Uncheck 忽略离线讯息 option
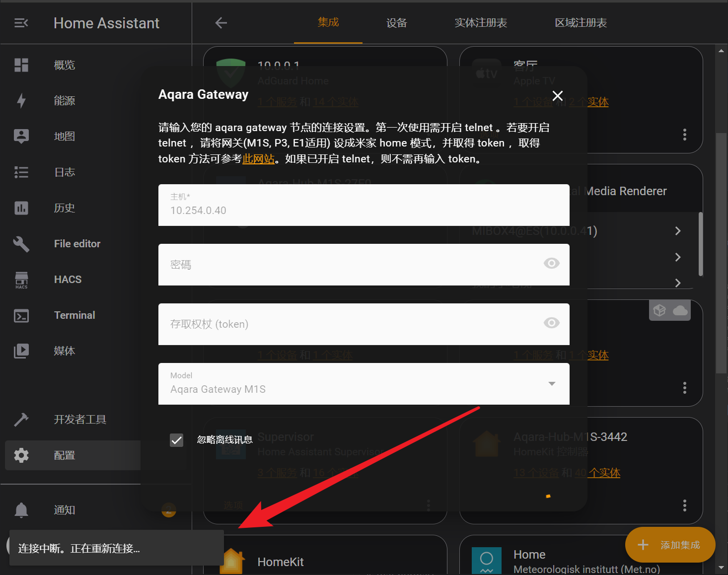The width and height of the screenshot is (728, 575). click(176, 440)
